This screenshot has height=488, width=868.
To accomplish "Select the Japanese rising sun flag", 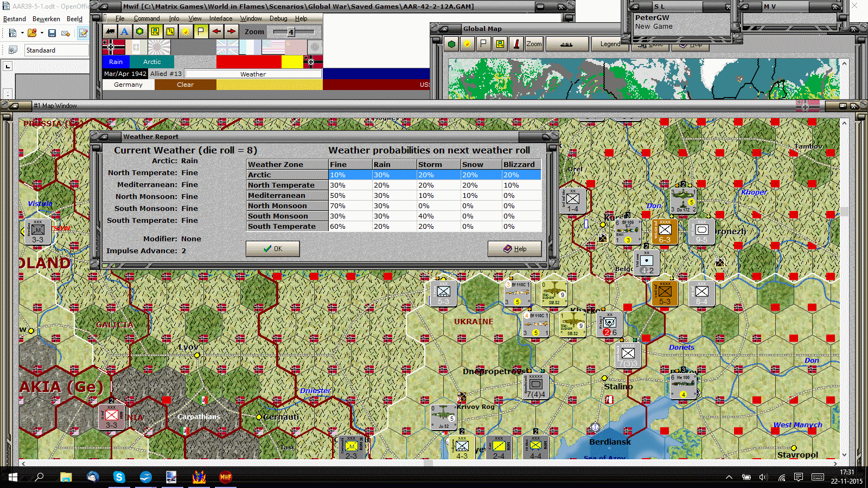I will point(159,47).
